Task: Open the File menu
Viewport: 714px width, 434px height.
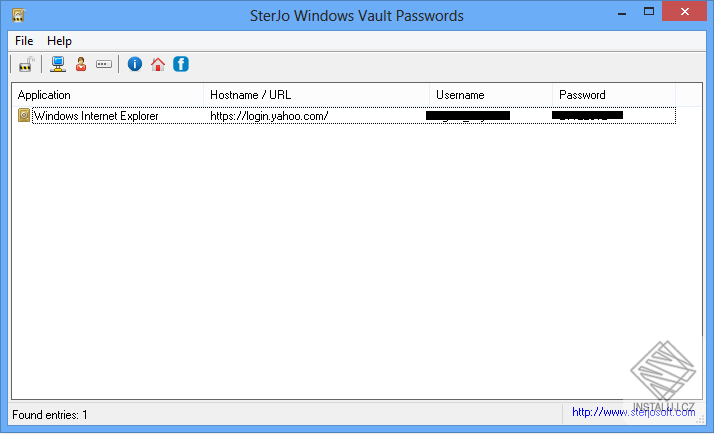Action: tap(24, 41)
